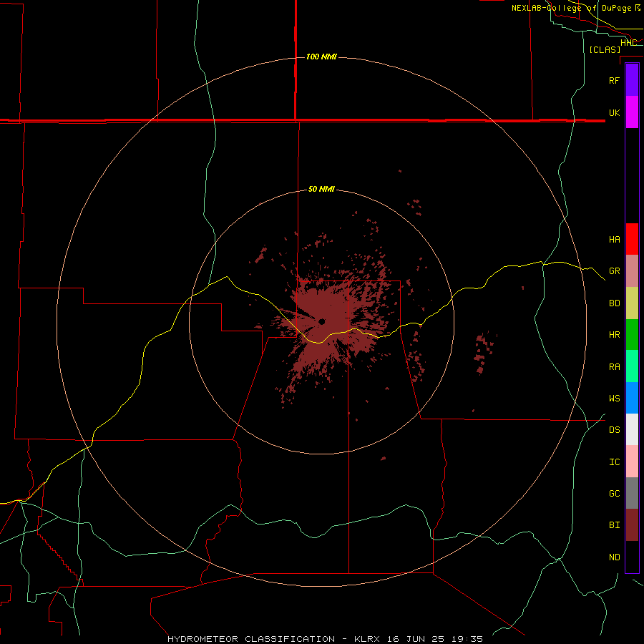Select the GC gray legend swatch
This screenshot has width=644, height=644.
(x=632, y=493)
